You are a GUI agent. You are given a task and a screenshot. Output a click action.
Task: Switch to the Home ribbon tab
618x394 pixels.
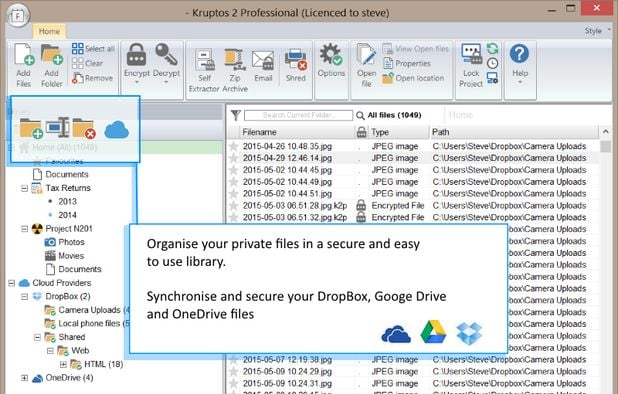49,31
